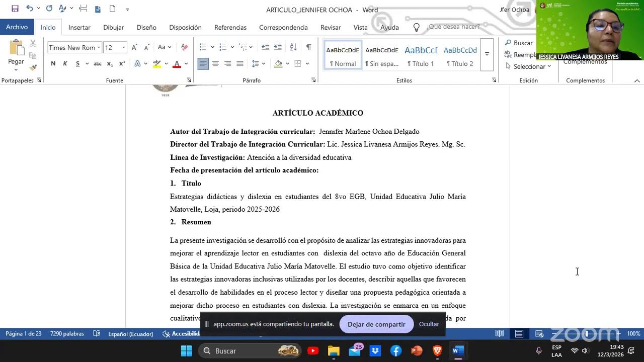Screen dimensions: 644x362
Task: Open Windows Start menu
Action: tap(187, 350)
